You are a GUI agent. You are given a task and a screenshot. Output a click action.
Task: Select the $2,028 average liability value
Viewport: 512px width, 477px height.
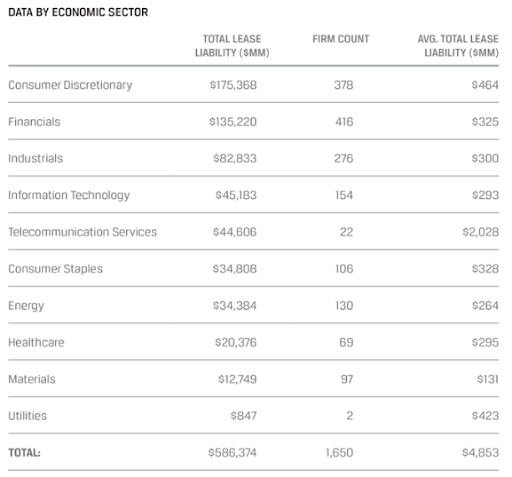[481, 232]
